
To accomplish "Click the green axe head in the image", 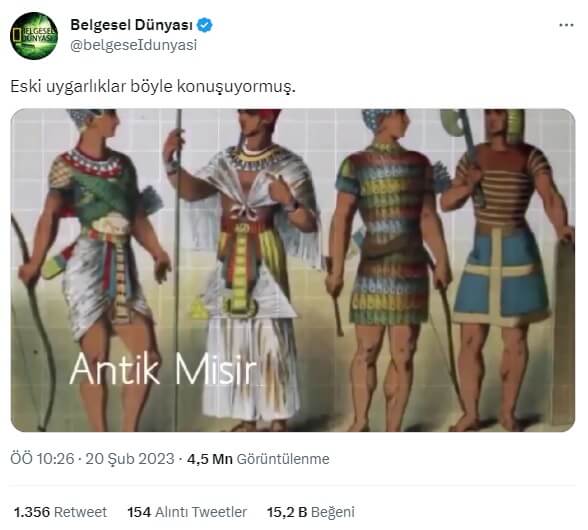I will pyautogui.click(x=454, y=126).
